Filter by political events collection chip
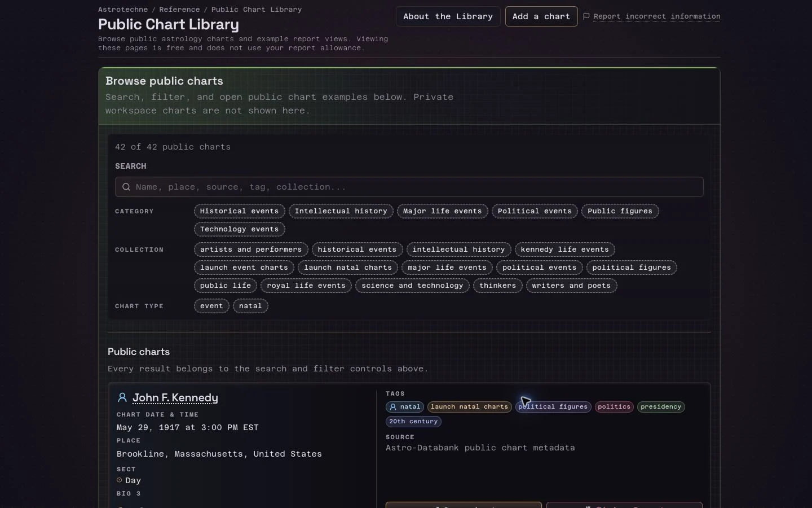 click(x=540, y=268)
